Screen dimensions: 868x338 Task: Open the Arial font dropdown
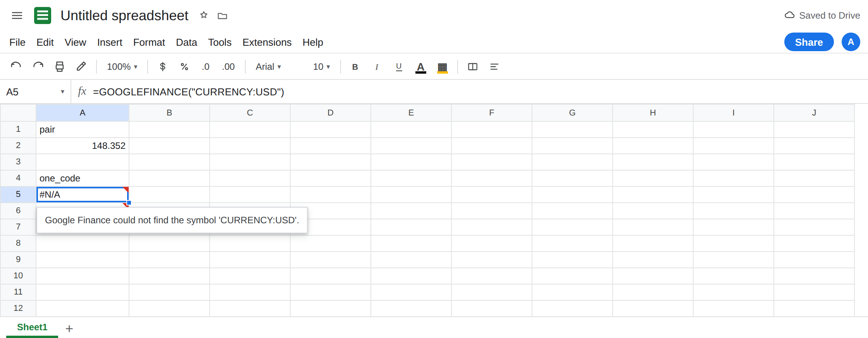coord(269,67)
